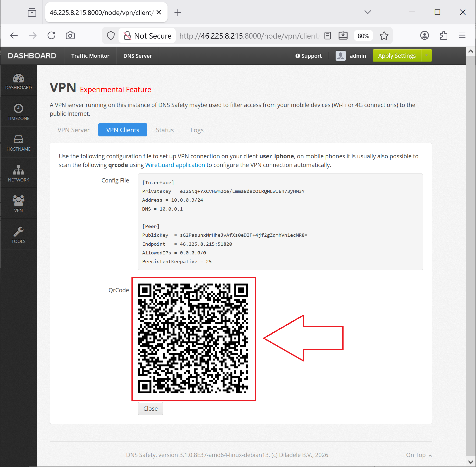Image resolution: width=476 pixels, height=467 pixels.
Task: Expand the Apply Settings dropdown arrow
Action: [426, 56]
